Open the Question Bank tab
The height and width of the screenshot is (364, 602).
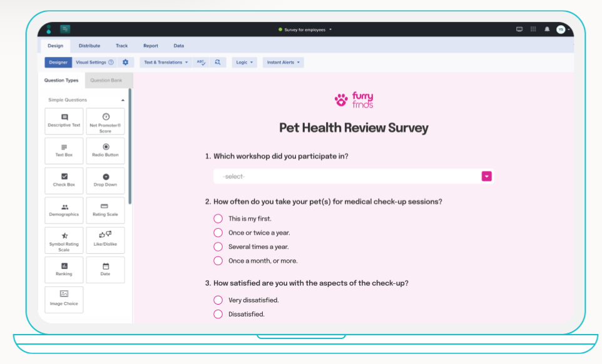(x=108, y=80)
